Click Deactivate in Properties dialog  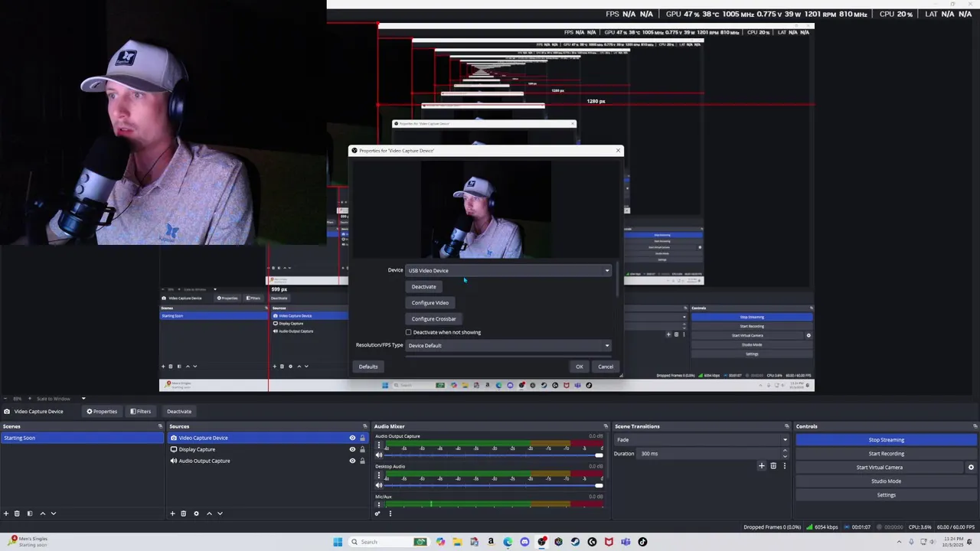tap(423, 287)
